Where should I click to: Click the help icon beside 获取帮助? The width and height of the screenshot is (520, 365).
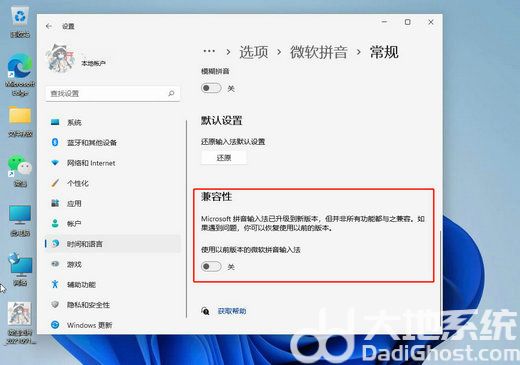(205, 311)
